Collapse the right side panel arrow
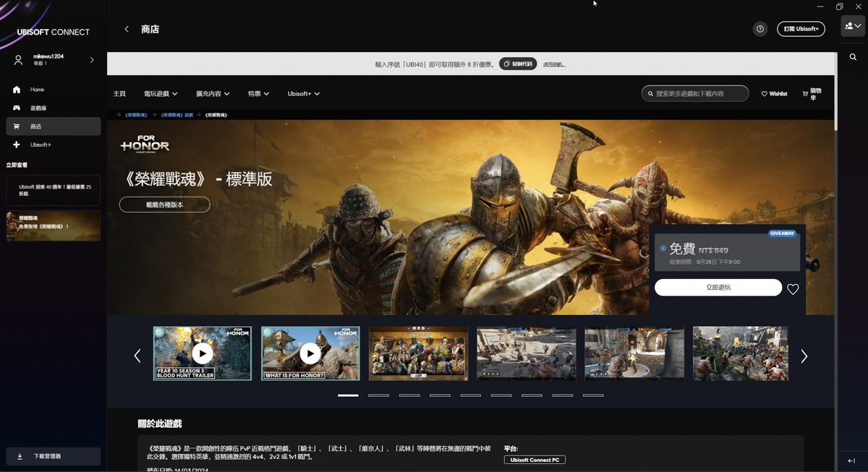The image size is (868, 472). tap(851, 460)
